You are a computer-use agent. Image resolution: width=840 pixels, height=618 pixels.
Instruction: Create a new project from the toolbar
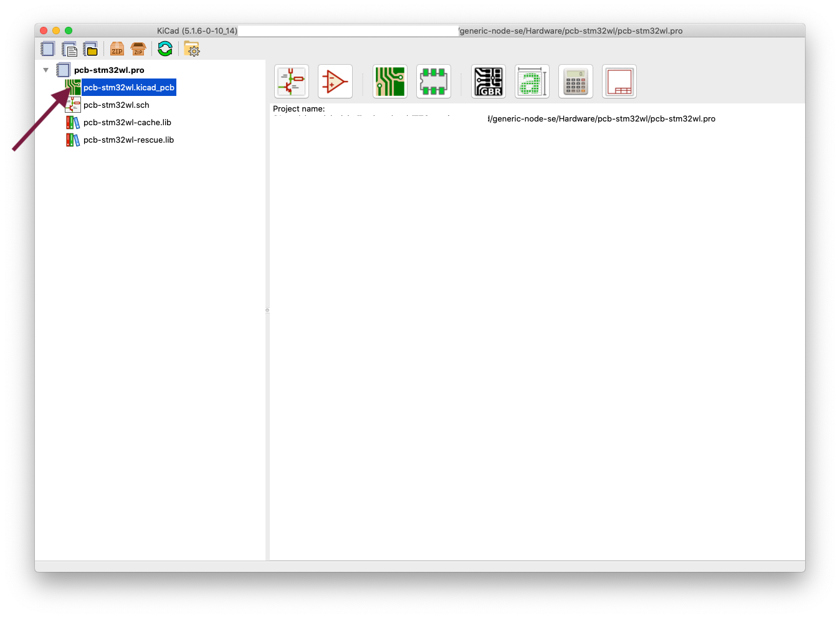[x=48, y=49]
